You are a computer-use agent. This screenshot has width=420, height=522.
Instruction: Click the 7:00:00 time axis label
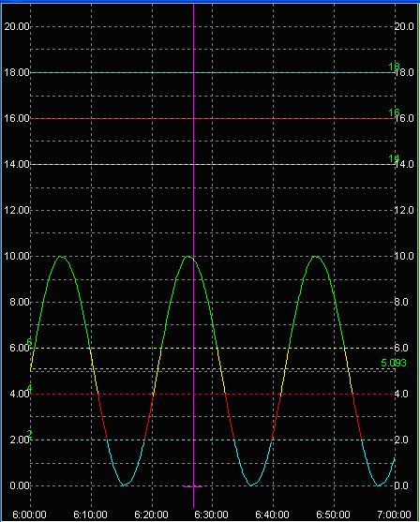[394, 515]
